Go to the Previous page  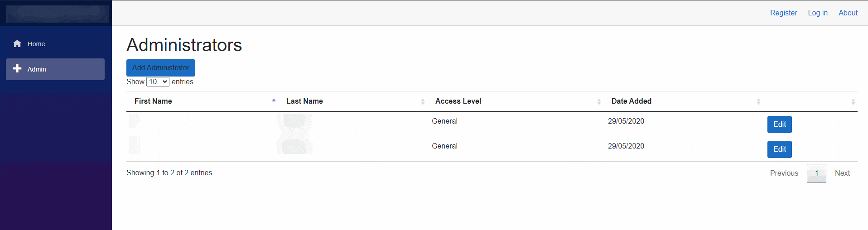(x=784, y=173)
